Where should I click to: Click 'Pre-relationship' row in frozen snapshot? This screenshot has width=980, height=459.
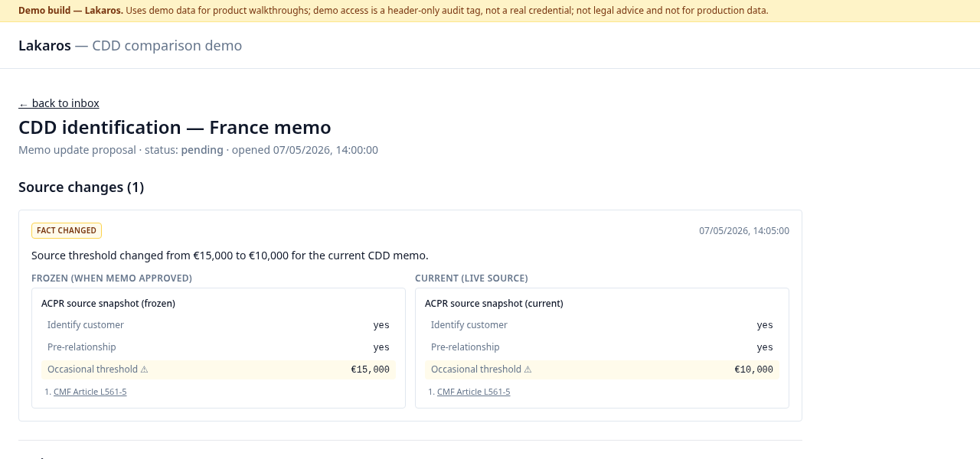pyautogui.click(x=218, y=347)
